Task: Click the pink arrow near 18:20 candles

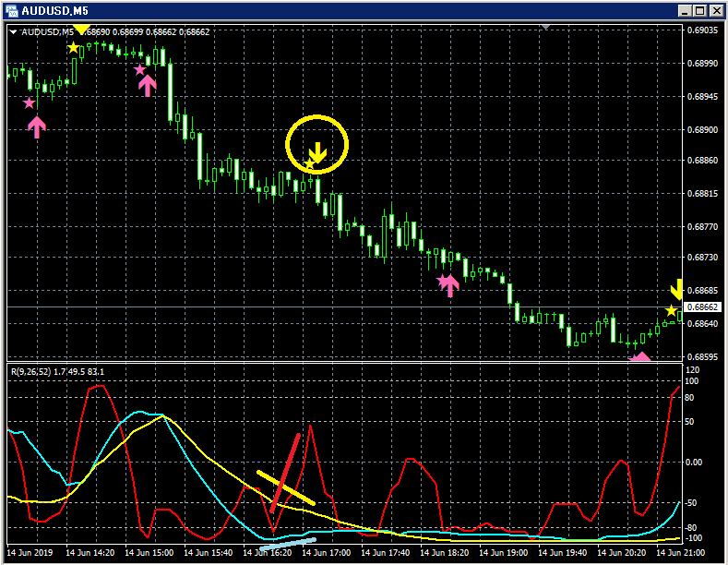Action: [x=449, y=285]
